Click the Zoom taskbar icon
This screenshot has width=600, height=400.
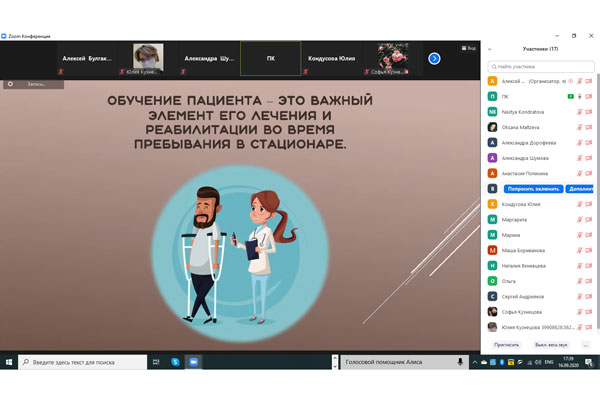pos(194,362)
